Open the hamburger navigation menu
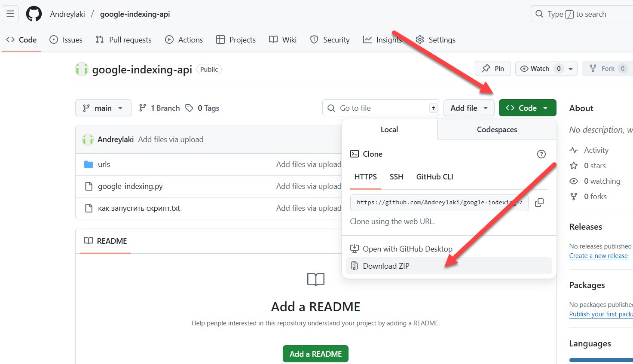This screenshot has width=633, height=364. 10,14
